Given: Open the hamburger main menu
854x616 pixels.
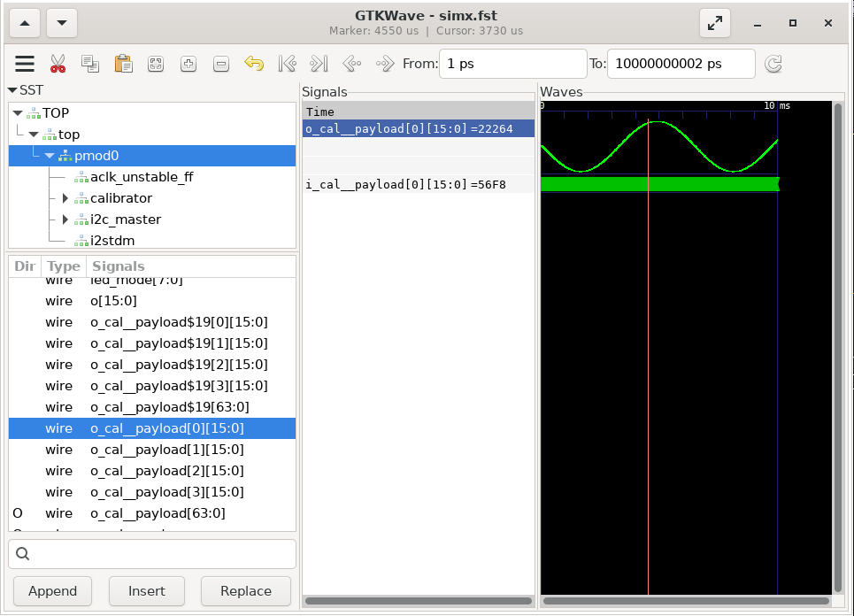Looking at the screenshot, I should [x=25, y=64].
